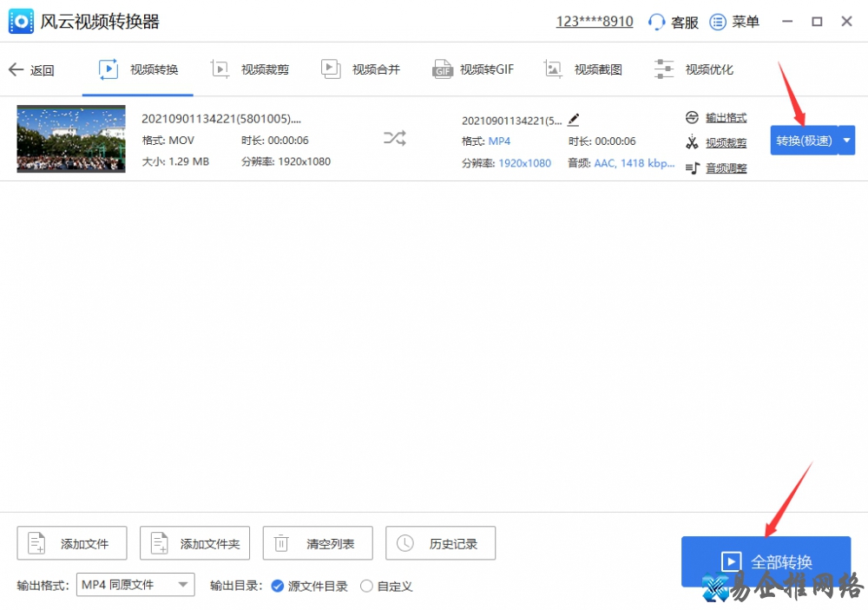Viewport: 868px width, 610px height.
Task: Expand the 转换(极速) dropdown arrow
Action: tap(846, 139)
